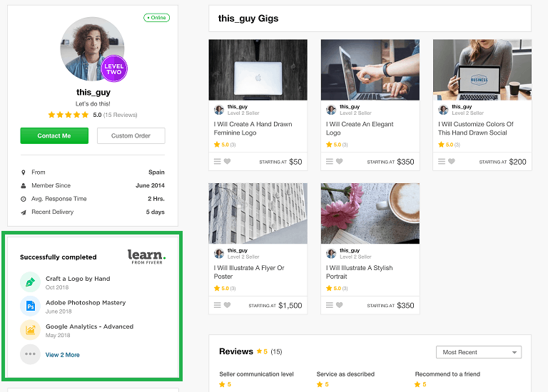Open list menu icon on the $200 gig
Screen dimensions: 548x392
pyautogui.click(x=442, y=161)
